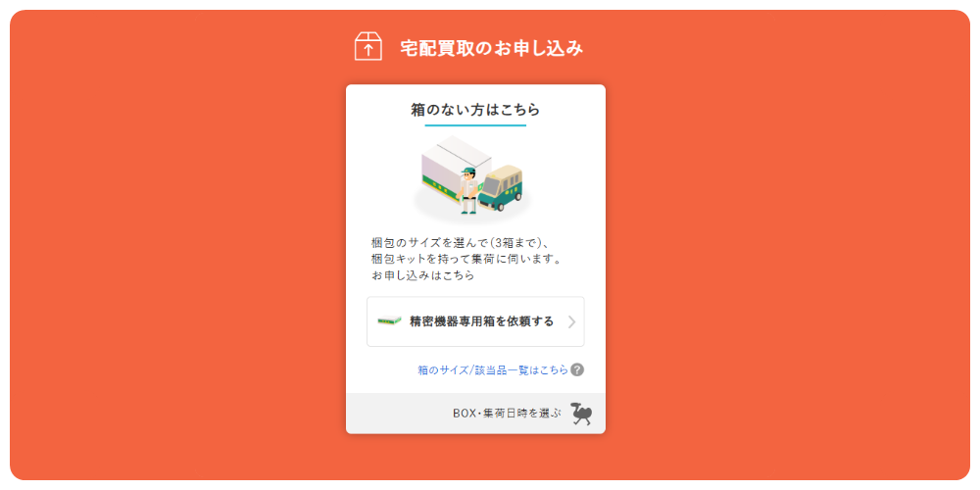Click the green delivery truck in the illustration
This screenshot has height=490, width=980.
(x=501, y=188)
